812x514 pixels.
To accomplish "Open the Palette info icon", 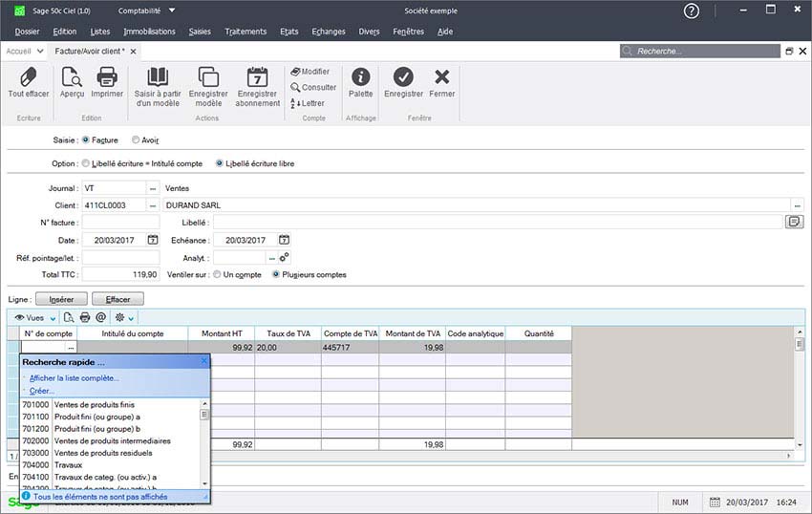I will tap(360, 78).
